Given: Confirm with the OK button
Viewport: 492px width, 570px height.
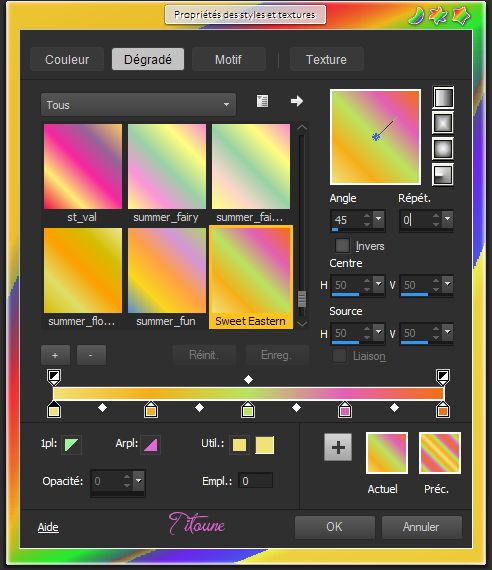Looking at the screenshot, I should pos(334,527).
